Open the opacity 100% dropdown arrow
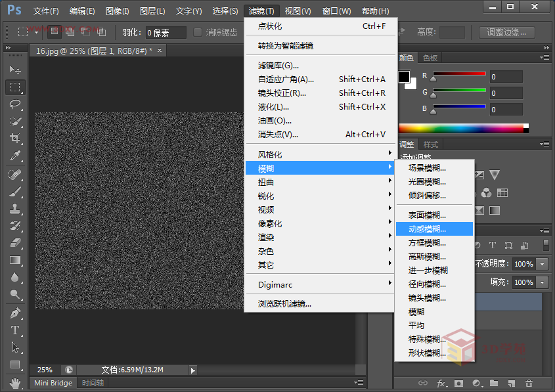The height and width of the screenshot is (392, 555). (x=543, y=264)
